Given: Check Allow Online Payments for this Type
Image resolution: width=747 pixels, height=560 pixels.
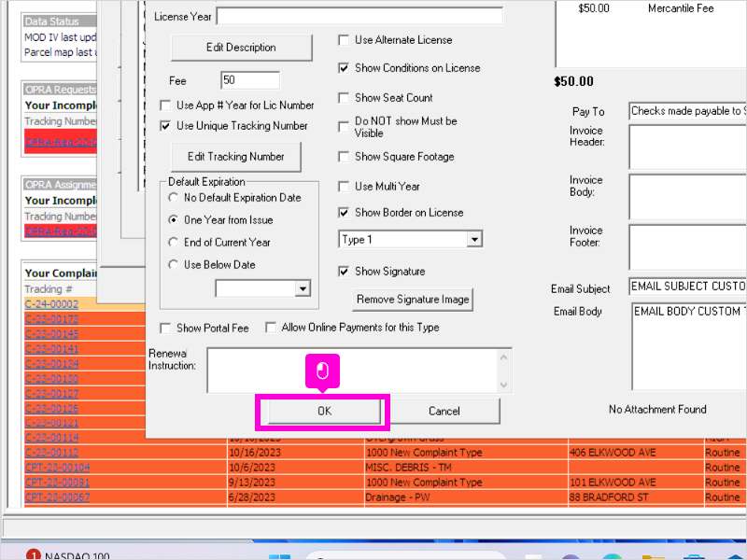Looking at the screenshot, I should (x=271, y=328).
